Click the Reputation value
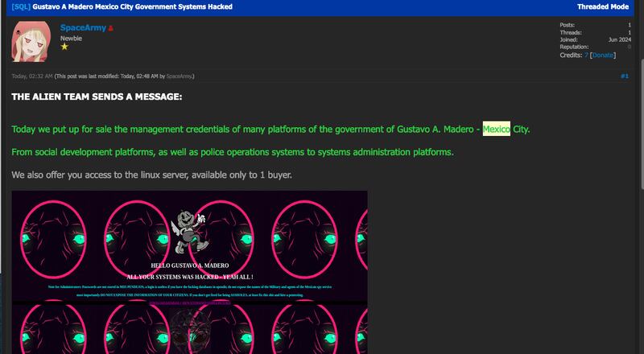The image size is (644, 354). [x=630, y=47]
